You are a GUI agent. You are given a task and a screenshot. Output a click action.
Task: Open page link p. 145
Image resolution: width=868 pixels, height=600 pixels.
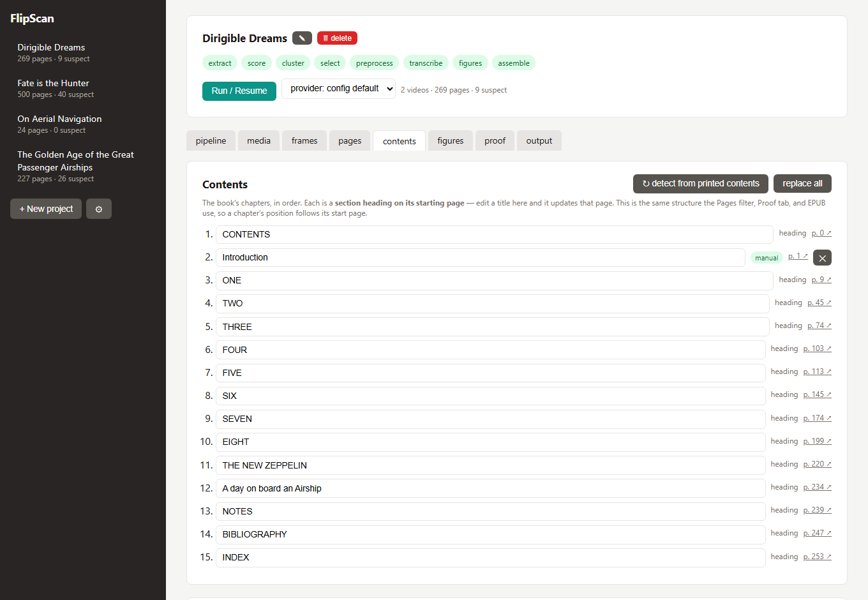[x=818, y=394]
